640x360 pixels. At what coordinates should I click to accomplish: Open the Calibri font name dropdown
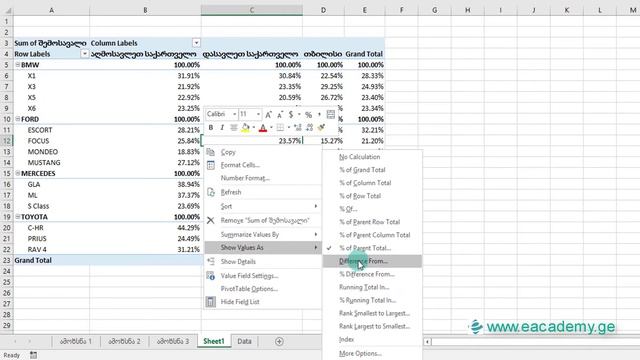point(235,114)
